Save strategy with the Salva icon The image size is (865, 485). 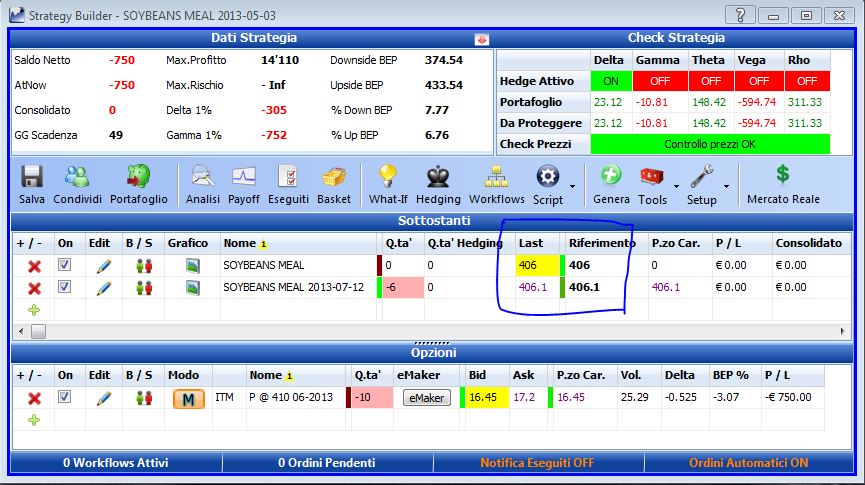pyautogui.click(x=31, y=185)
